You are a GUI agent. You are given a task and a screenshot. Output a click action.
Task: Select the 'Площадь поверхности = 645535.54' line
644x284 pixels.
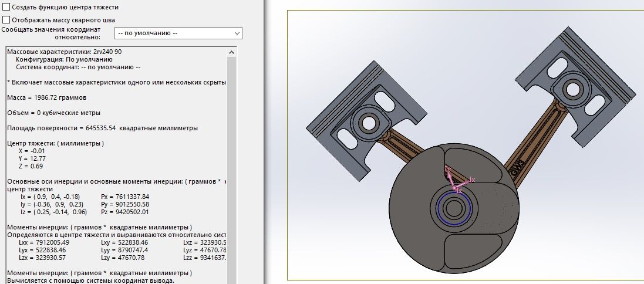click(102, 128)
